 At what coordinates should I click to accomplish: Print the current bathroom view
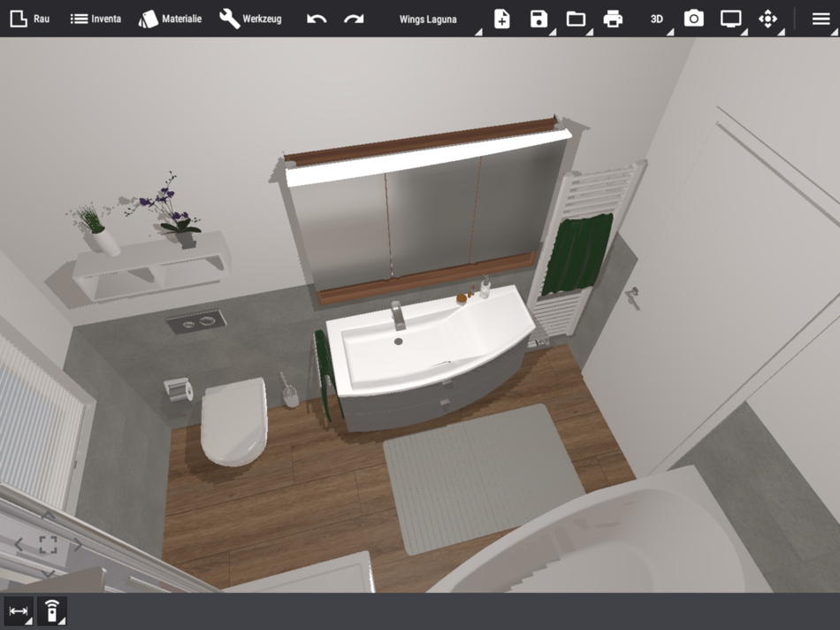coord(613,19)
